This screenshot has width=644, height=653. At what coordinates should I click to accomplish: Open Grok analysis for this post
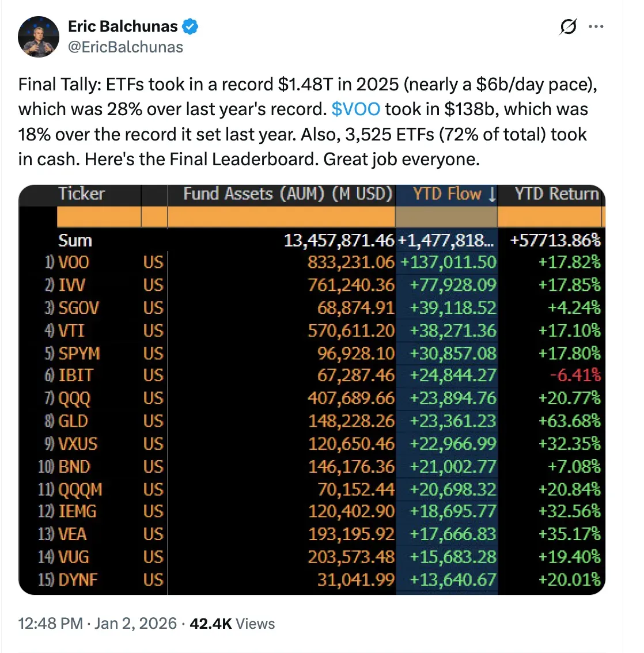pyautogui.click(x=569, y=26)
